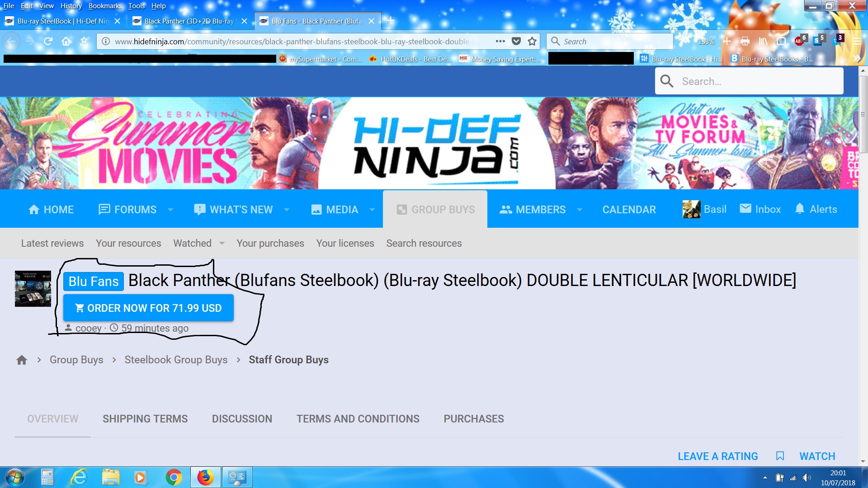This screenshot has width=868, height=488.
Task: Click the Blu Fans prefix label
Action: click(x=94, y=282)
